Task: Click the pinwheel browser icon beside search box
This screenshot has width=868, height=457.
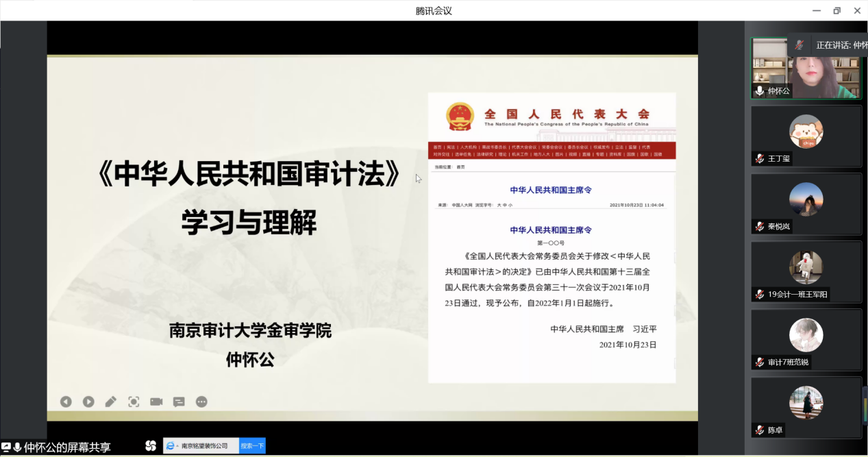Action: (x=151, y=446)
